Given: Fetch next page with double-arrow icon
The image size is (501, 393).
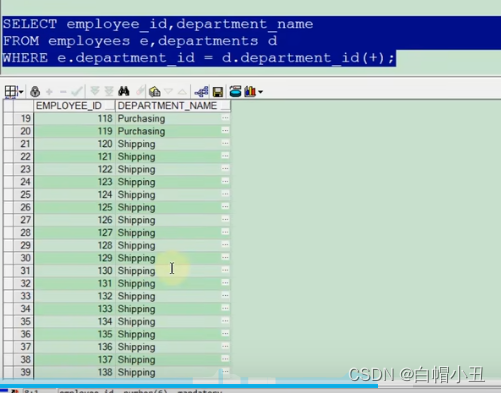Looking at the screenshot, I should (x=95, y=91).
